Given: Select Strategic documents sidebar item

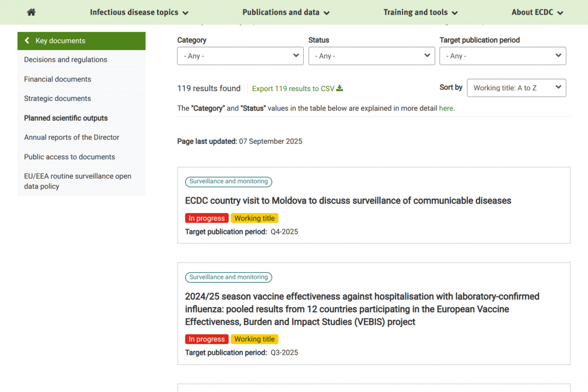Looking at the screenshot, I should click(x=57, y=98).
